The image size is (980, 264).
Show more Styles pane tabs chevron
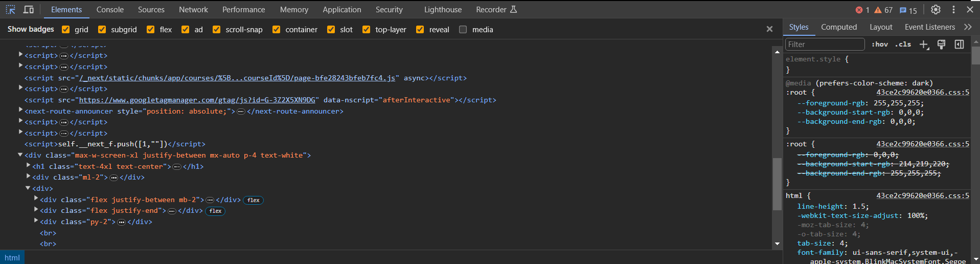click(x=968, y=27)
